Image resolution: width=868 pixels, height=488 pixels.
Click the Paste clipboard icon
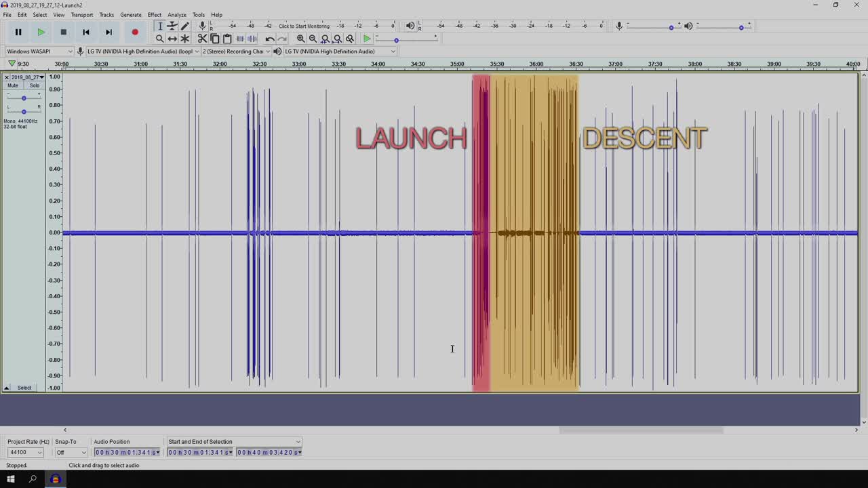[x=227, y=39]
